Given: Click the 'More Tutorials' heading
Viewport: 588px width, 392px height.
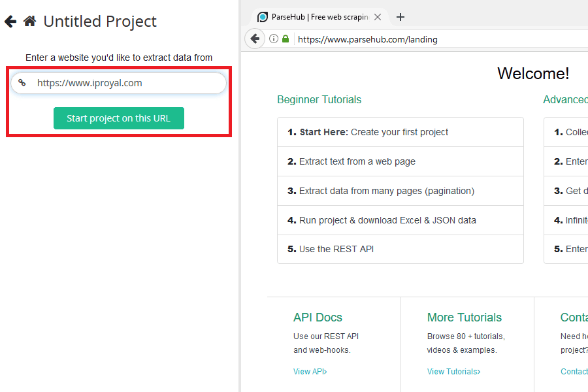Looking at the screenshot, I should pos(465,318).
